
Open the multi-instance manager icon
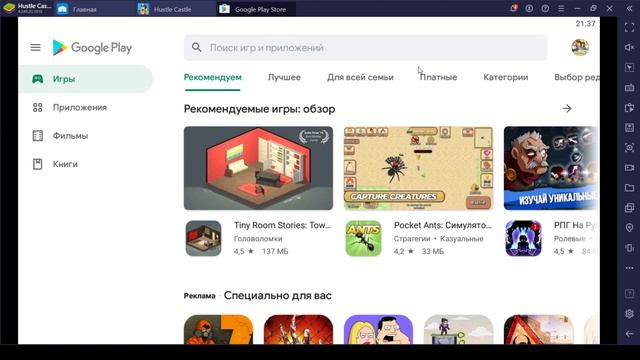(629, 208)
